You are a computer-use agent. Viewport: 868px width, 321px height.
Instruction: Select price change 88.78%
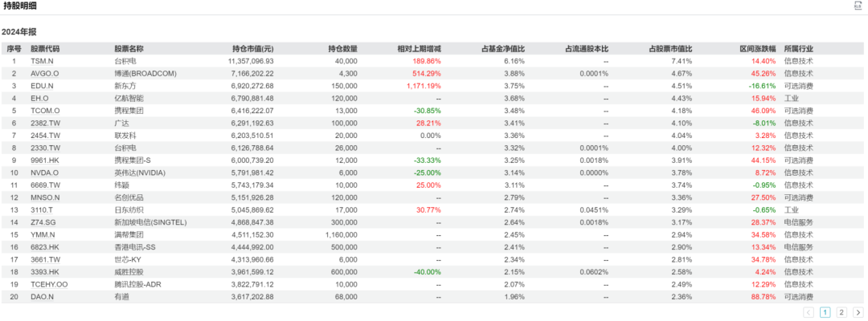click(x=764, y=297)
